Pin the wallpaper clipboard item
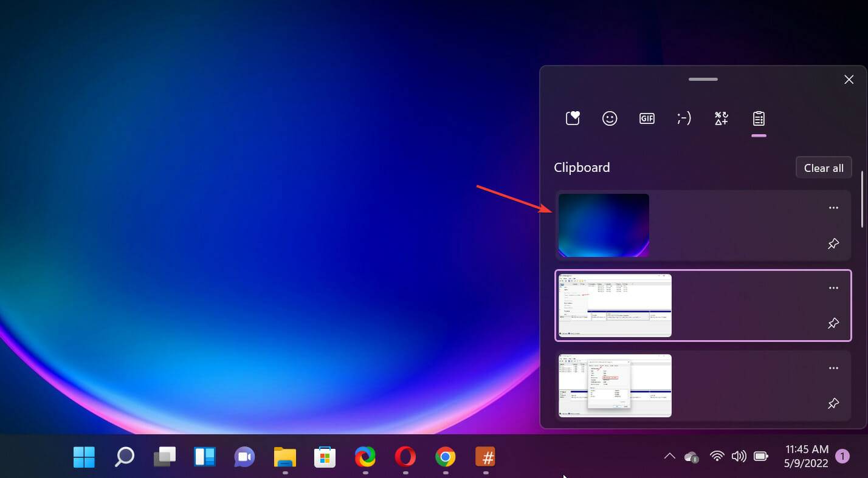The width and height of the screenshot is (868, 478). click(x=833, y=243)
